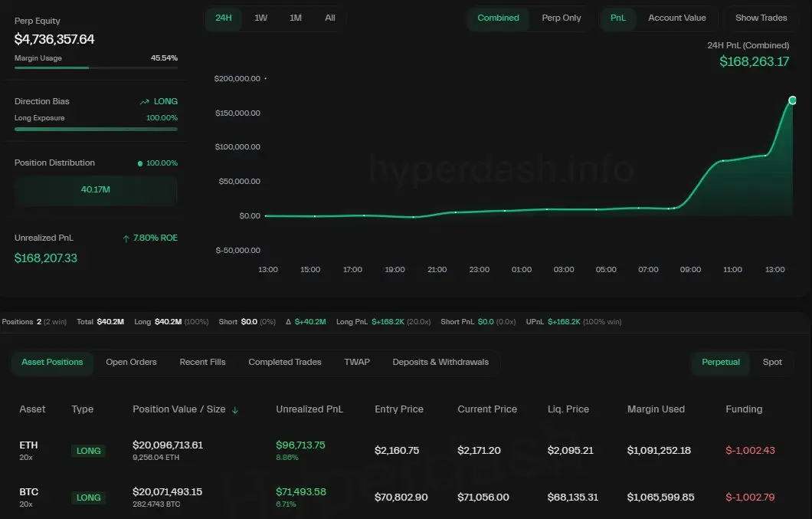Click the ETH row LONG badge
Viewport: 812px width, 519px height.
tap(89, 451)
